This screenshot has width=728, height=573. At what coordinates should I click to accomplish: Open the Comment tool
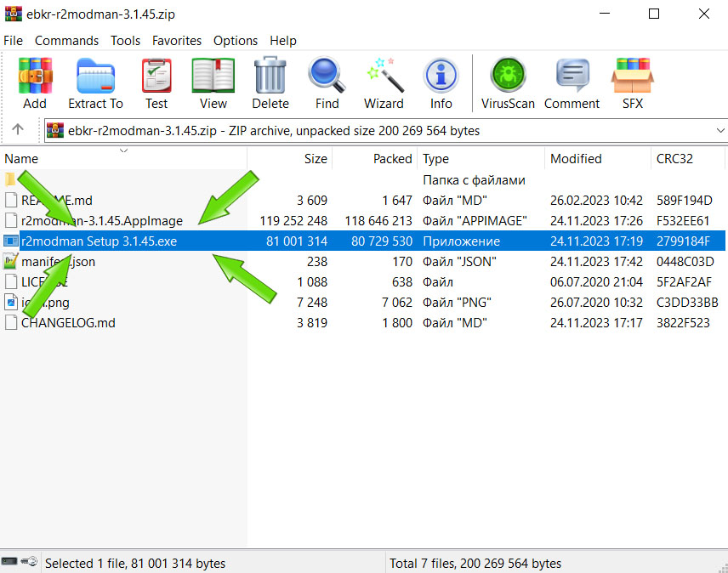pos(572,75)
